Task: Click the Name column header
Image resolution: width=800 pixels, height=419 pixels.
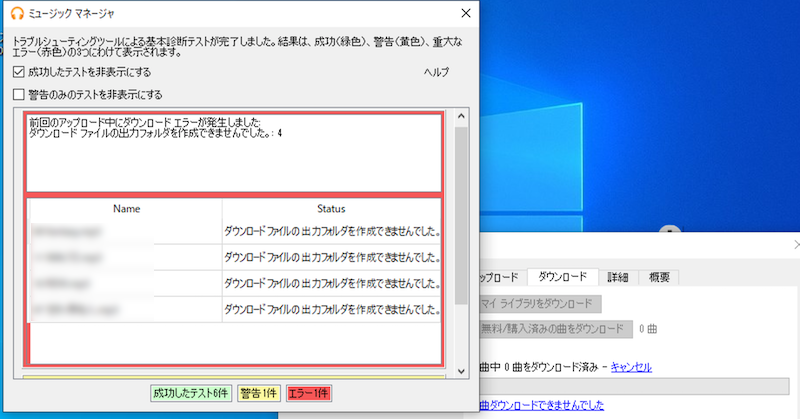Action: click(126, 209)
